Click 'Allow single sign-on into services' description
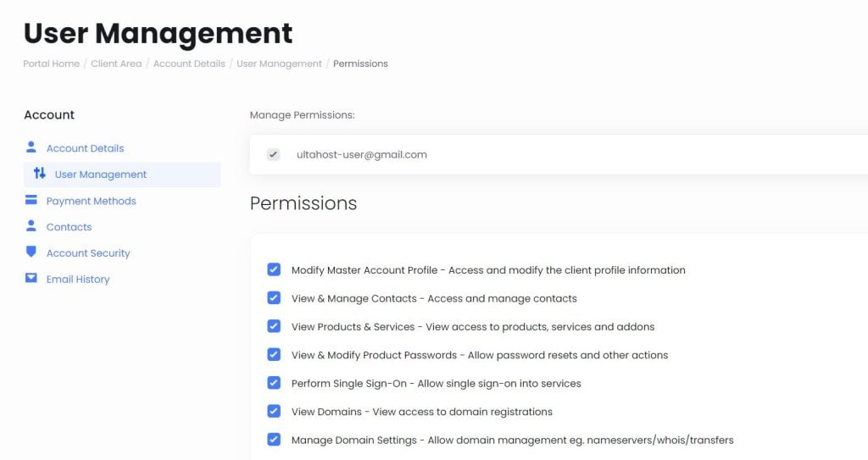 click(499, 384)
